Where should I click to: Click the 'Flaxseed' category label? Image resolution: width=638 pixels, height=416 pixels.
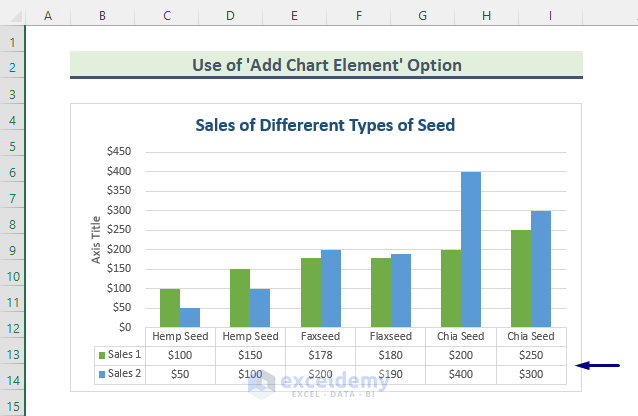click(391, 336)
